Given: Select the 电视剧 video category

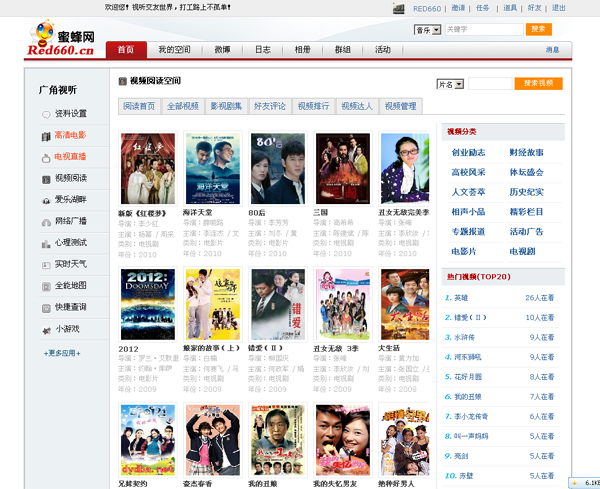Looking at the screenshot, I should click(522, 251).
